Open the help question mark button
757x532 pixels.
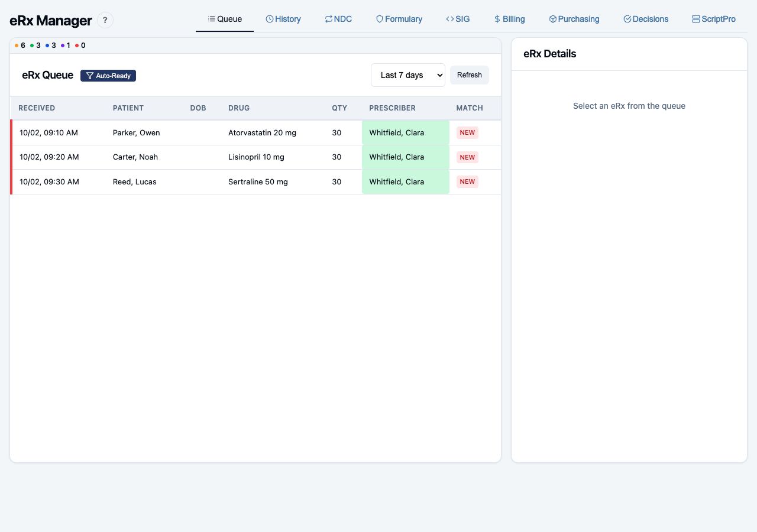coord(105,20)
